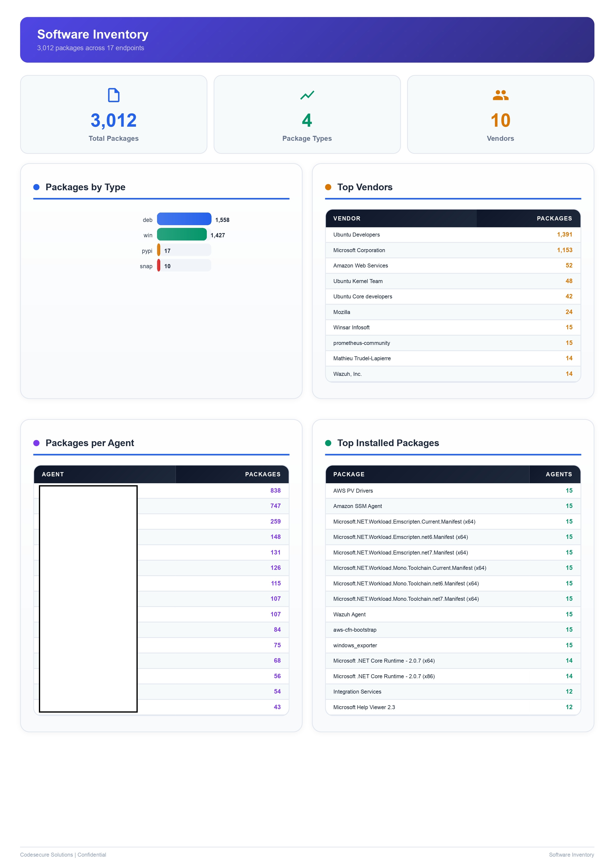Screen dimensions: 614x868
Task: Click the trend line icon on the Package Types card
Action: pos(307,95)
